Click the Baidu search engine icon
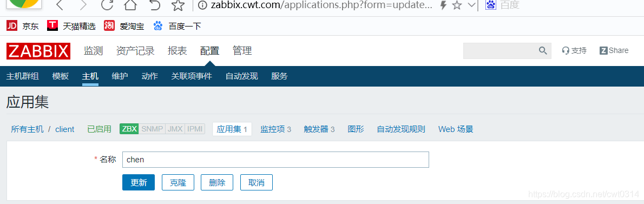The width and height of the screenshot is (644, 204). click(x=490, y=5)
